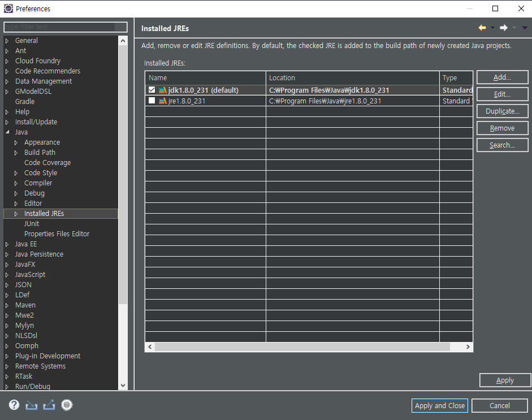Sort by the Location column header

point(353,77)
